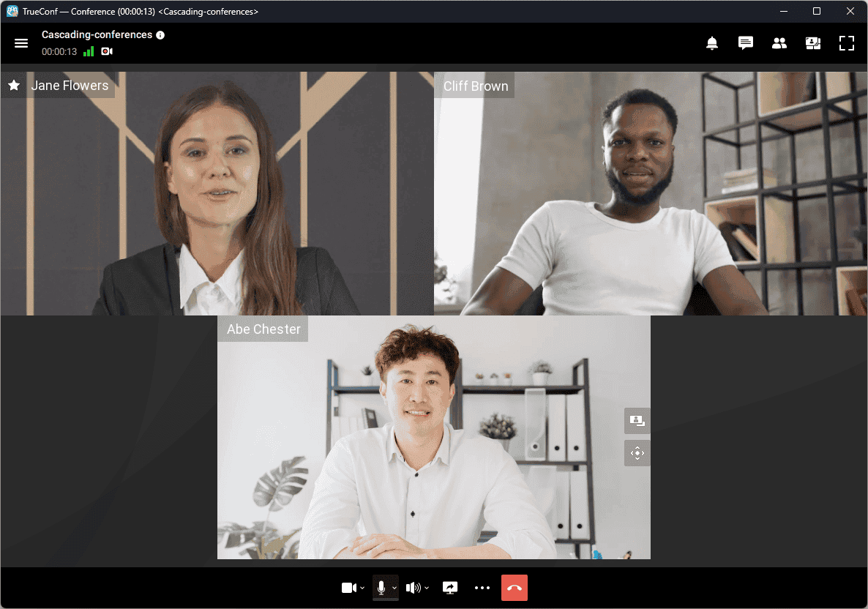Expand the microphone options dropdown arrow
Screen dimensions: 868x609
point(394,588)
